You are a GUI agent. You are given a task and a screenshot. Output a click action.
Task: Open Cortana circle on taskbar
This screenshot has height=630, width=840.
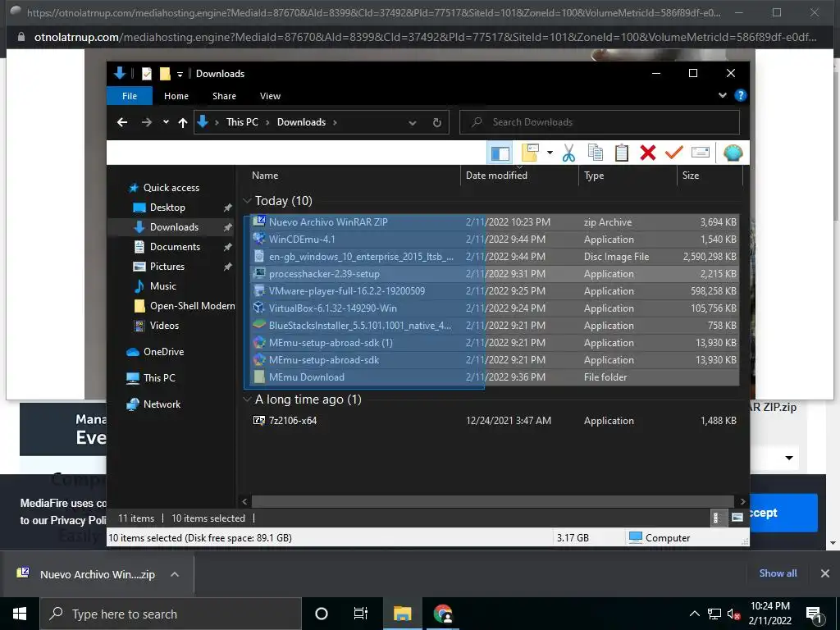[x=322, y=614]
